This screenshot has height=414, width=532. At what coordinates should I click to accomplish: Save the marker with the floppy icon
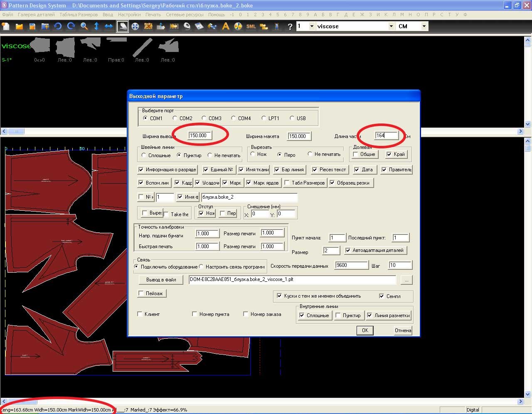[x=32, y=26]
